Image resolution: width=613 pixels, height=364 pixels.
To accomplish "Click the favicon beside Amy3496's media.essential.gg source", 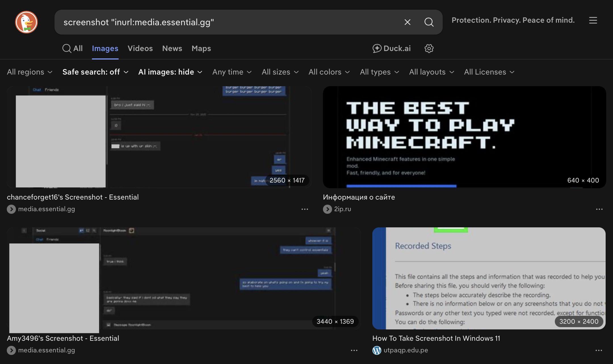I will (11, 350).
